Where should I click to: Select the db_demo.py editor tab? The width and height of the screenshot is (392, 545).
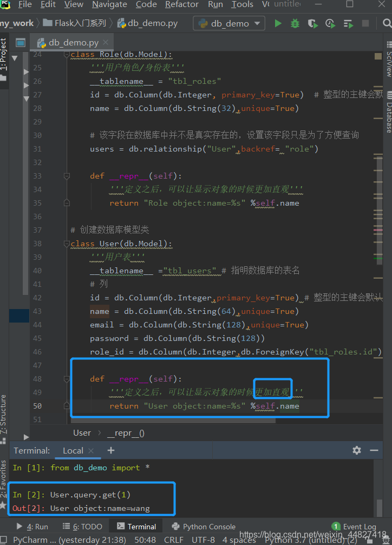click(x=73, y=42)
